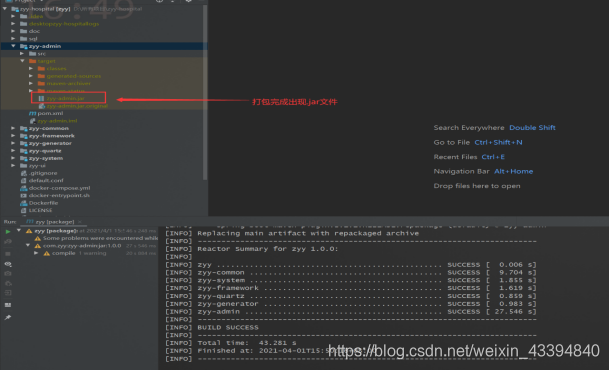
Task: Click the 'BUILD SUCCESS' console line
Action: [228, 328]
